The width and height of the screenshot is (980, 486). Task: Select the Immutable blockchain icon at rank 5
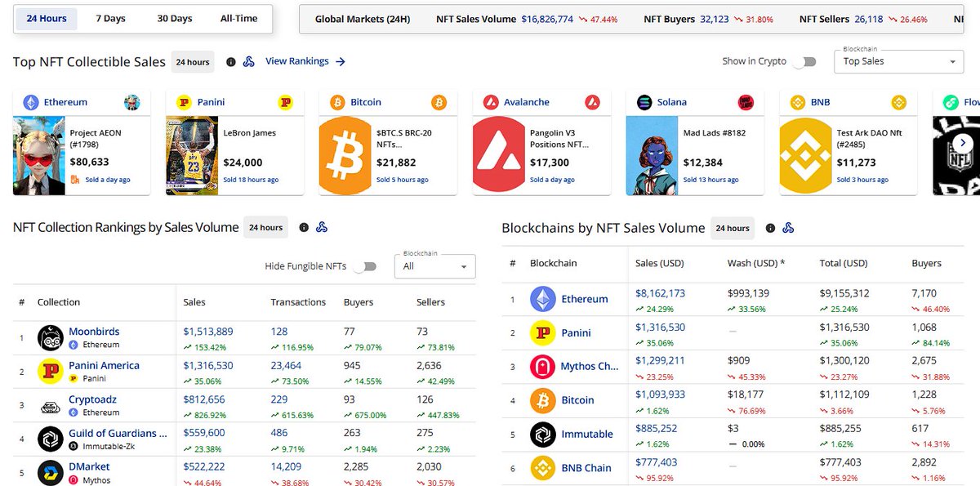[x=544, y=434]
